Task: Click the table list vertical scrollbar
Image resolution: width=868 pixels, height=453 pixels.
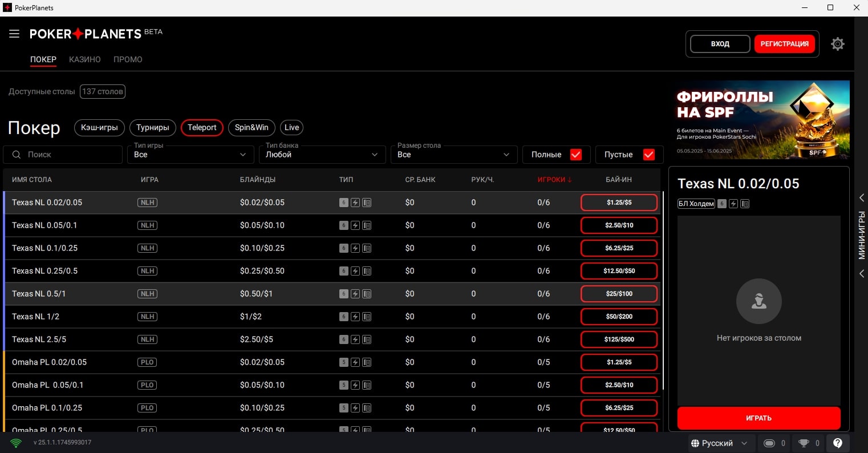Action: point(663,291)
